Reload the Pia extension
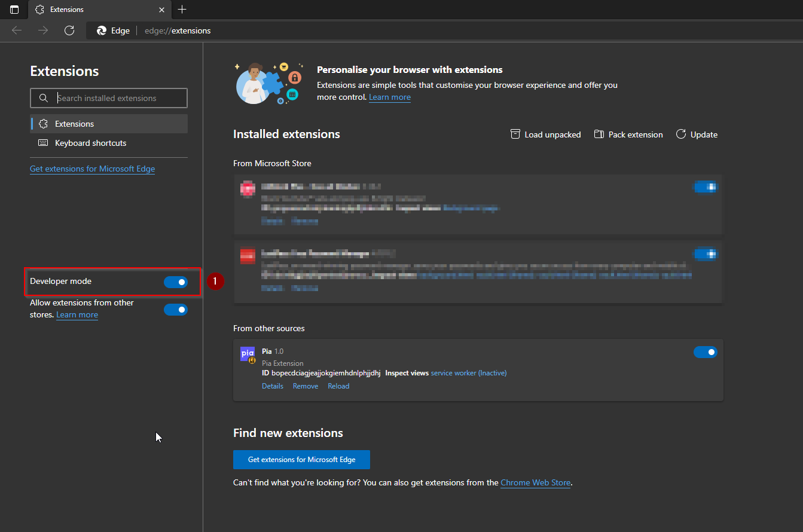 tap(338, 386)
